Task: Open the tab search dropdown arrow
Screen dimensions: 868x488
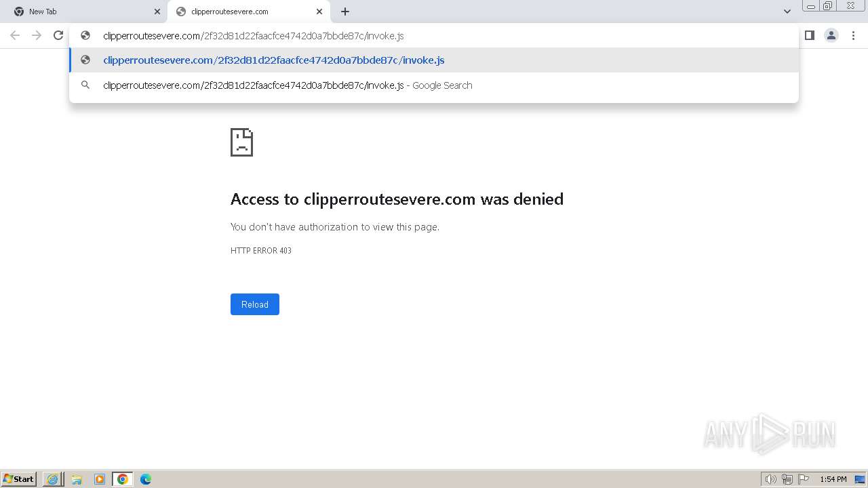Action: point(787,12)
